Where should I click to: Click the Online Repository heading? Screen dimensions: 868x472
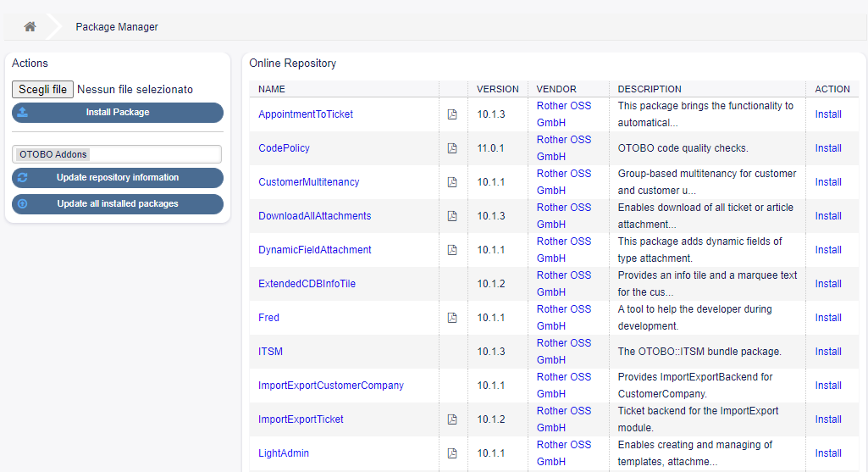click(x=292, y=64)
